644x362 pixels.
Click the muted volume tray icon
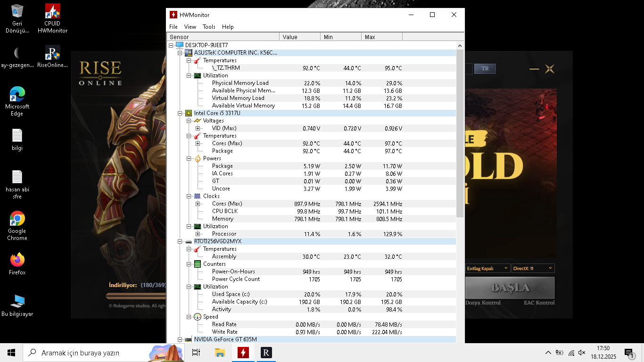coord(582,353)
